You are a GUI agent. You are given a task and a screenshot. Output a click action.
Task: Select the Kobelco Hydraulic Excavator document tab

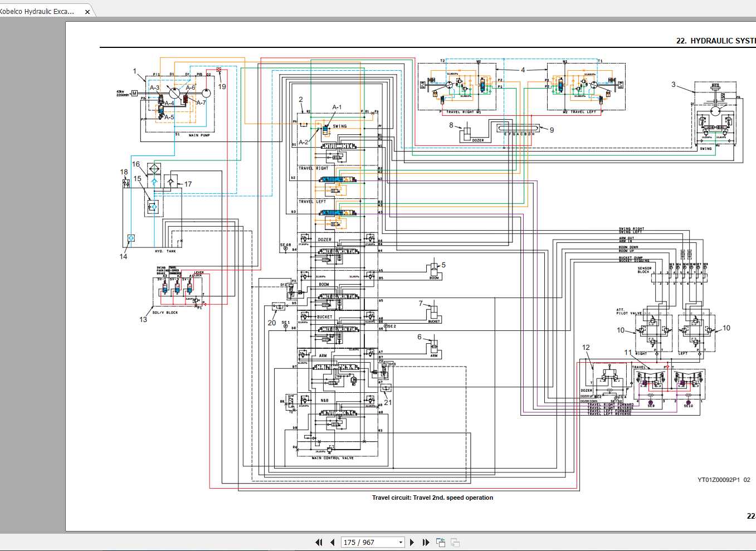tap(39, 11)
